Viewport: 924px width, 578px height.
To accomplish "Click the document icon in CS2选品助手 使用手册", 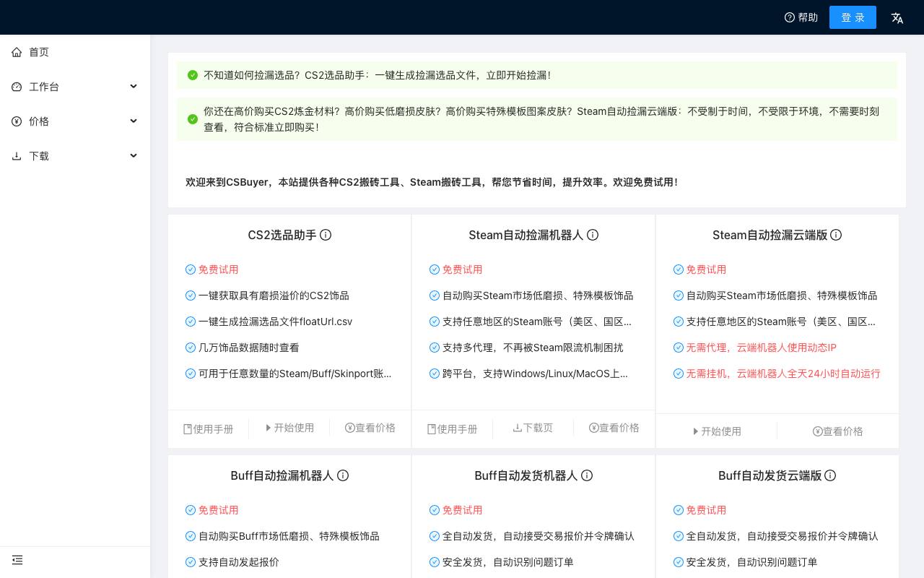I will 188,429.
